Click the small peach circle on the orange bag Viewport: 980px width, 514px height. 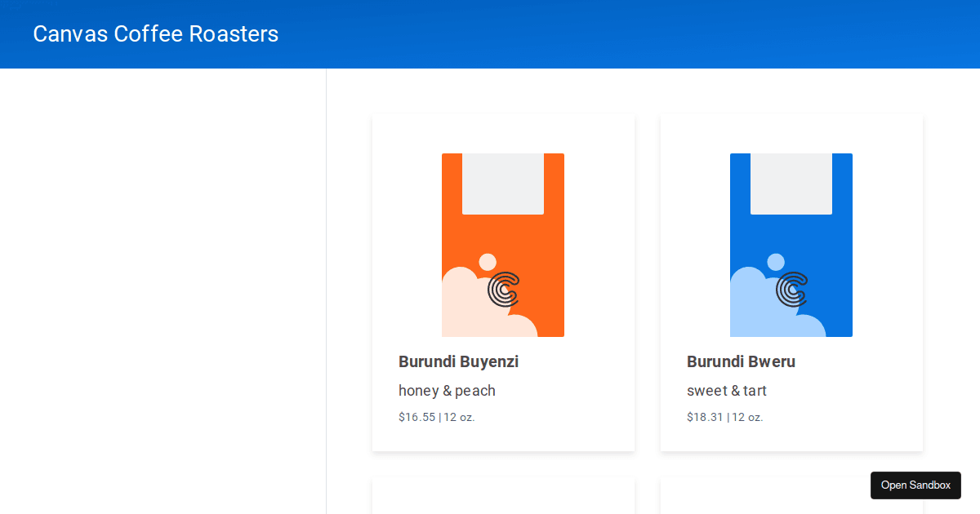coord(488,262)
